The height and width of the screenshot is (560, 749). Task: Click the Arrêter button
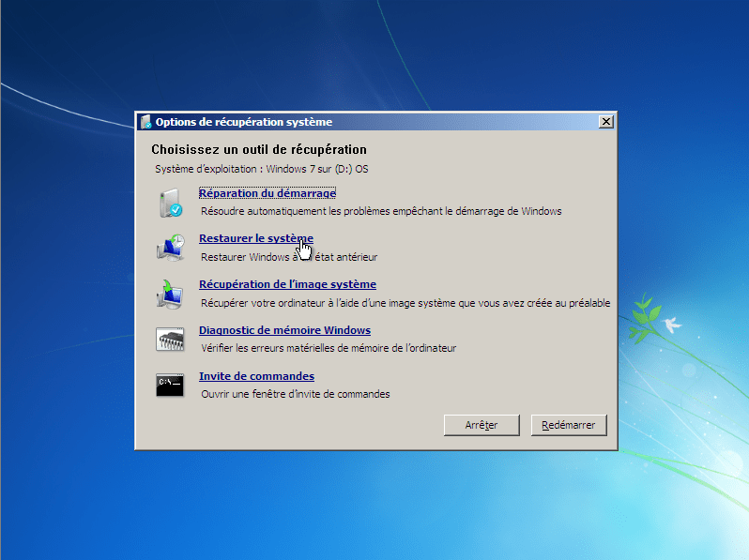(481, 425)
